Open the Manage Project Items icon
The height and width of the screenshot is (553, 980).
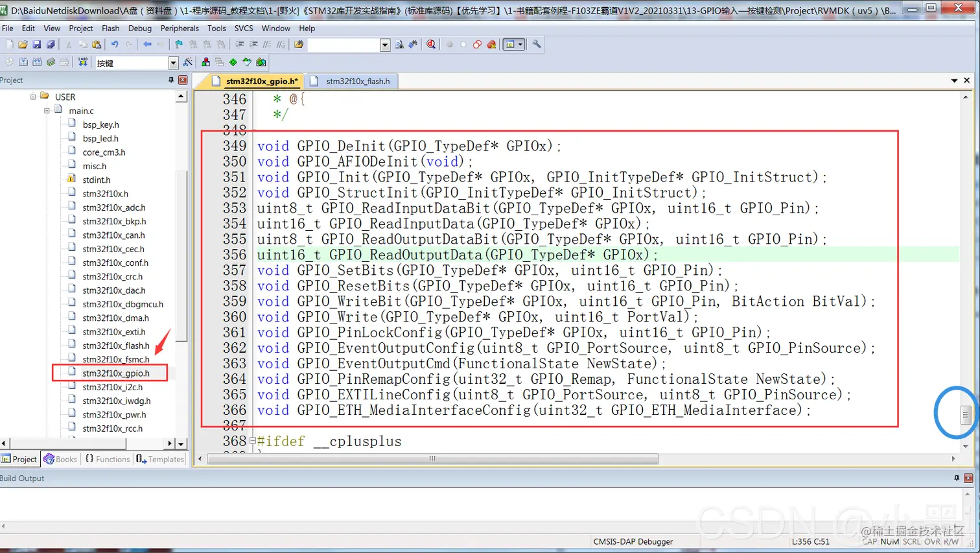205,62
